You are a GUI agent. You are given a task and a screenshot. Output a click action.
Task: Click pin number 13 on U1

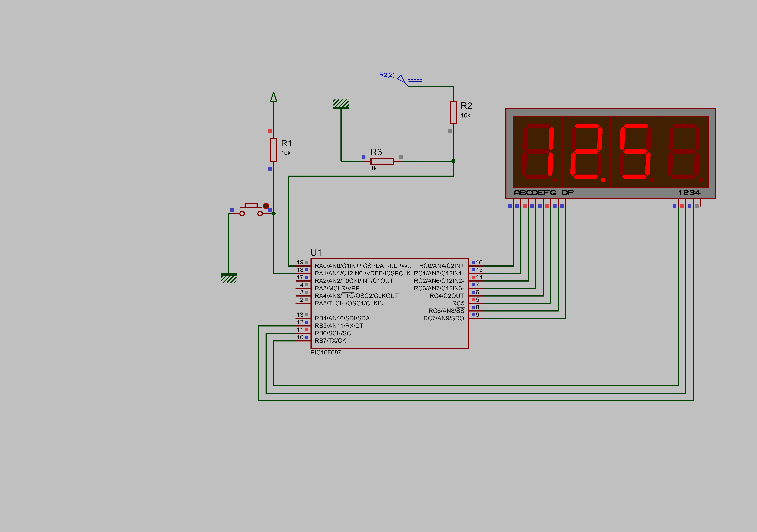300,315
